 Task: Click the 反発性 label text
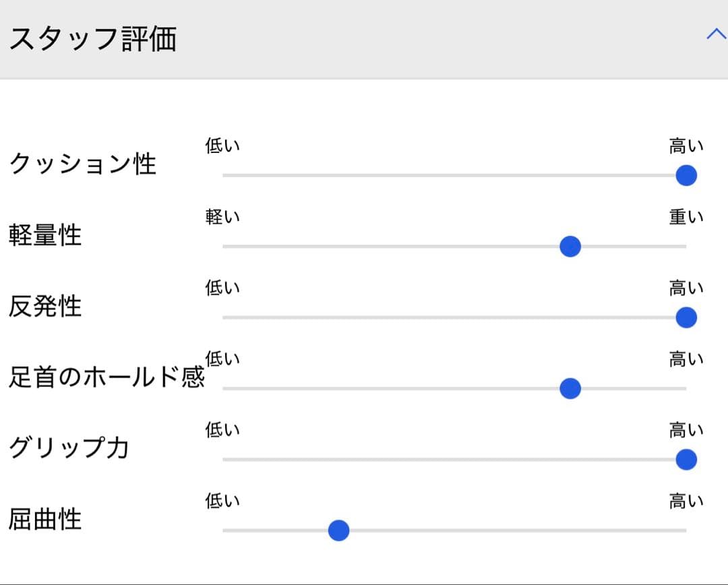click(45, 306)
